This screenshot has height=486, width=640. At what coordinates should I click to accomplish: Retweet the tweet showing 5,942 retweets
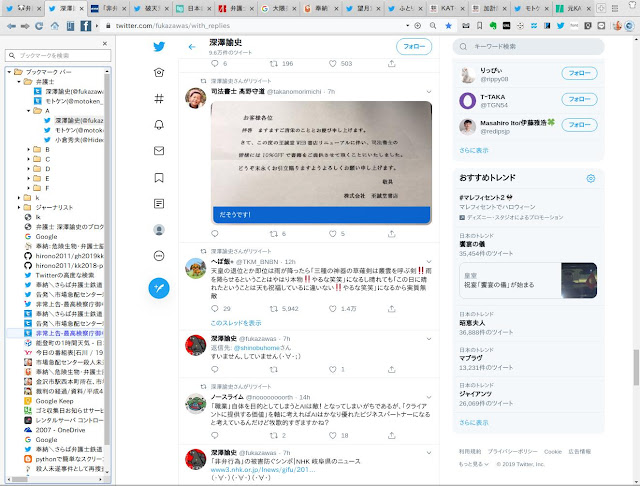pyautogui.click(x=273, y=309)
